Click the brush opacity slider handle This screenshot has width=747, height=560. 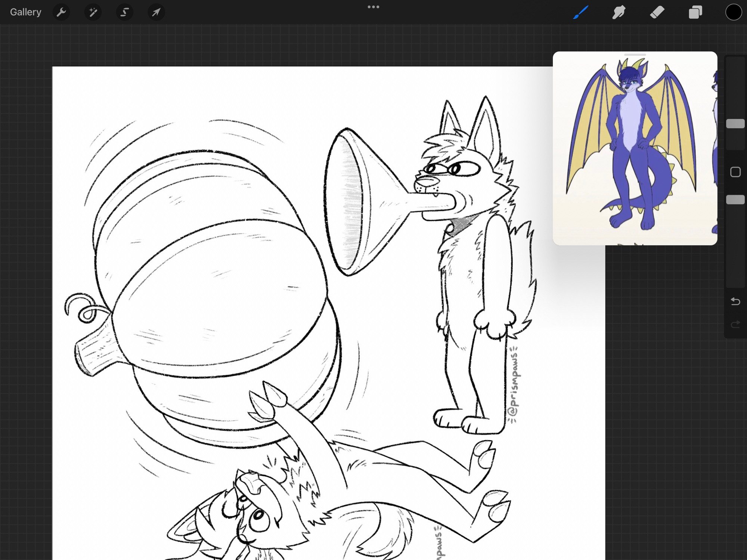(x=735, y=199)
